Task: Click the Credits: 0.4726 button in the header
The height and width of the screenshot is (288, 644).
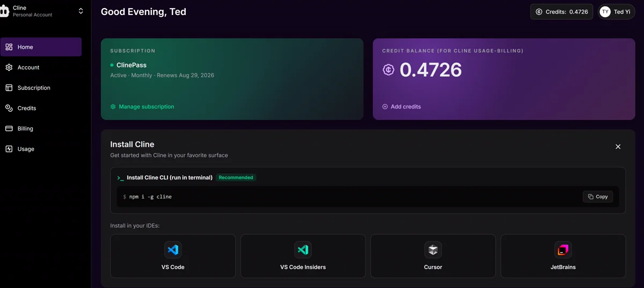Action: [x=561, y=12]
